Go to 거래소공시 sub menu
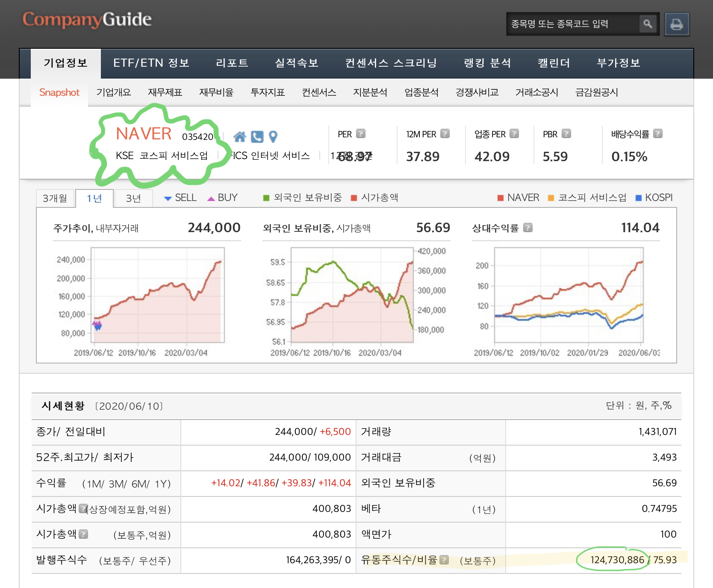 point(537,93)
